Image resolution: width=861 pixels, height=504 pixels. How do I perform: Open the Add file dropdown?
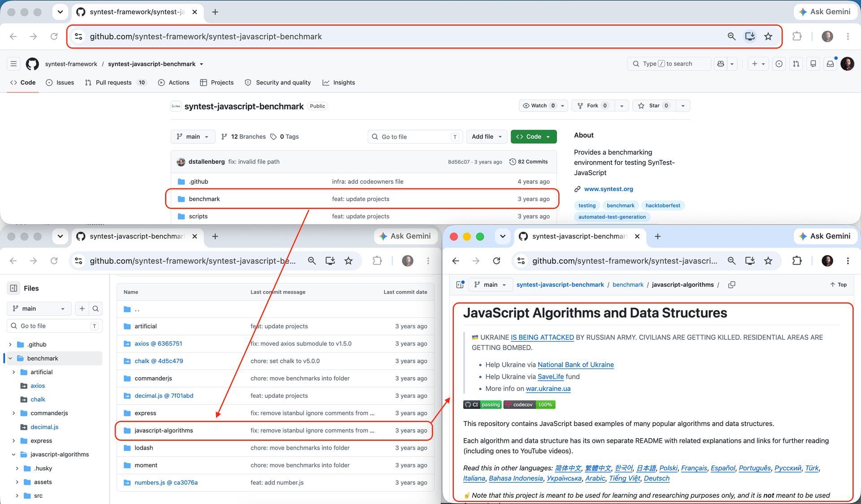click(487, 137)
